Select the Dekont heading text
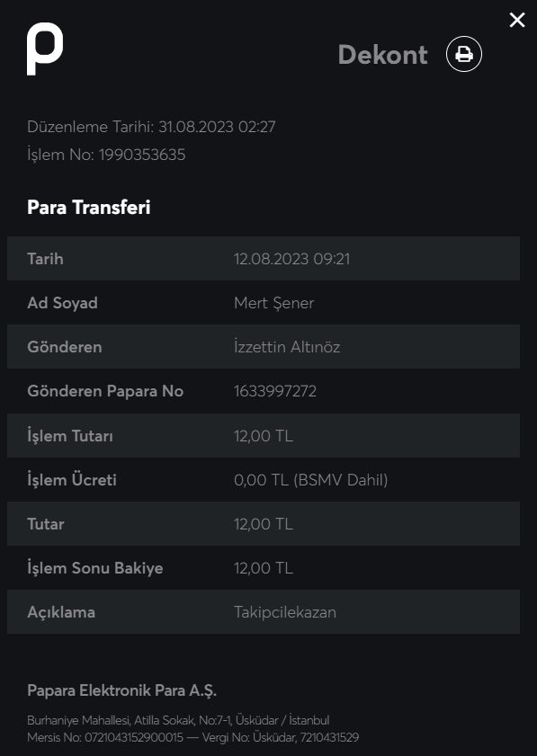537x756 pixels. click(x=382, y=55)
